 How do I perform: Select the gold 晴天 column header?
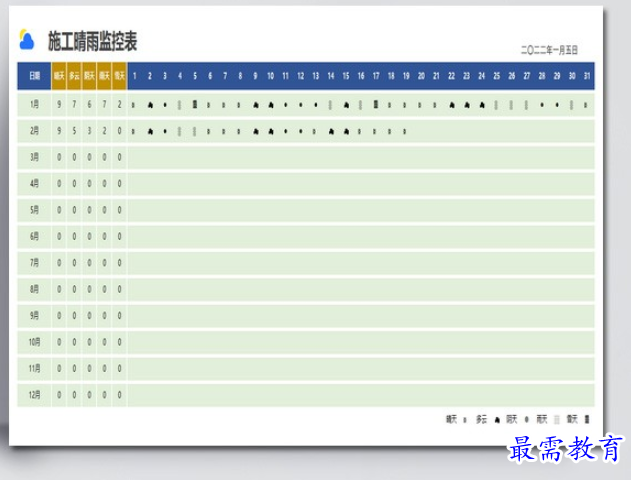(x=59, y=76)
